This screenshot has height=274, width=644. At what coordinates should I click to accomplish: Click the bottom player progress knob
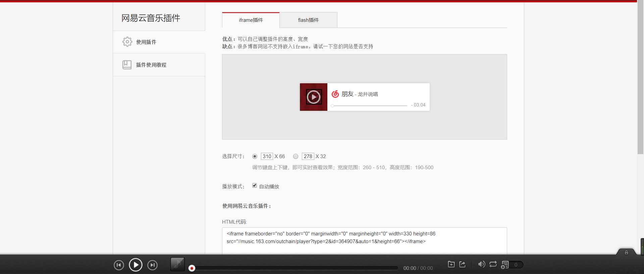[x=192, y=268]
